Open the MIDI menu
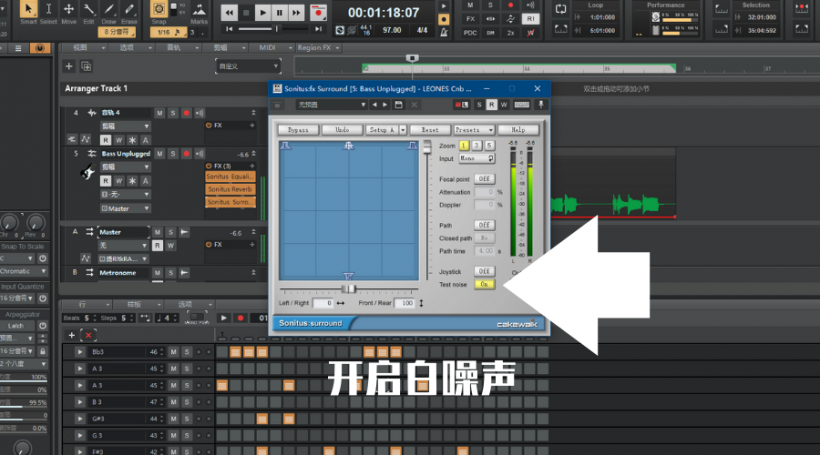This screenshot has height=455, width=820. tap(272, 48)
